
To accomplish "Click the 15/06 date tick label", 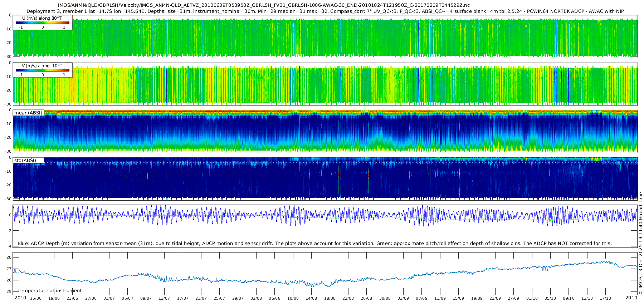I will [35, 298].
